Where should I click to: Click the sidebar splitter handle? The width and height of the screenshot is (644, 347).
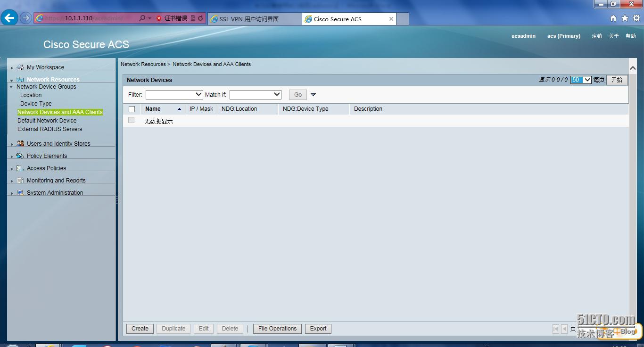click(117, 200)
